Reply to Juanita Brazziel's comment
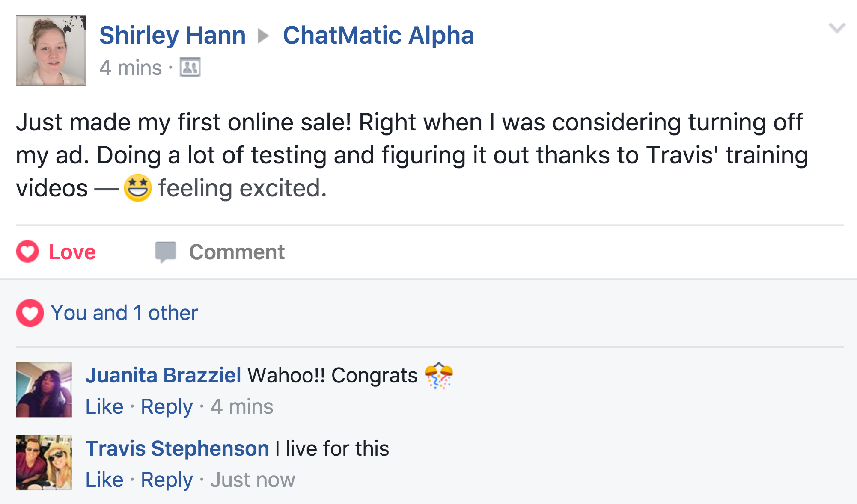The width and height of the screenshot is (857, 504). pos(167,406)
